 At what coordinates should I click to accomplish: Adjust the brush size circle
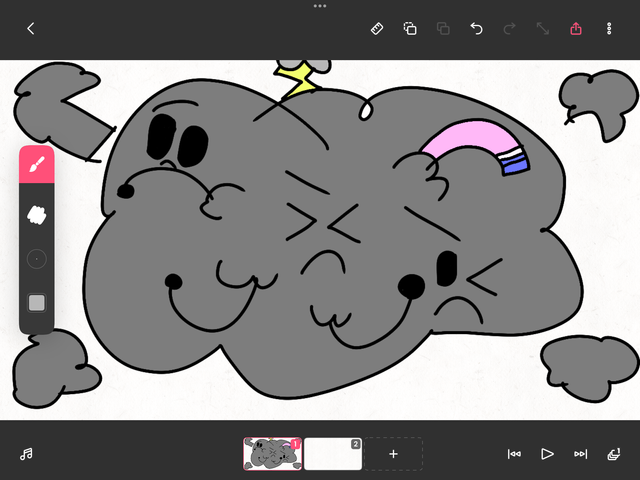click(37, 258)
